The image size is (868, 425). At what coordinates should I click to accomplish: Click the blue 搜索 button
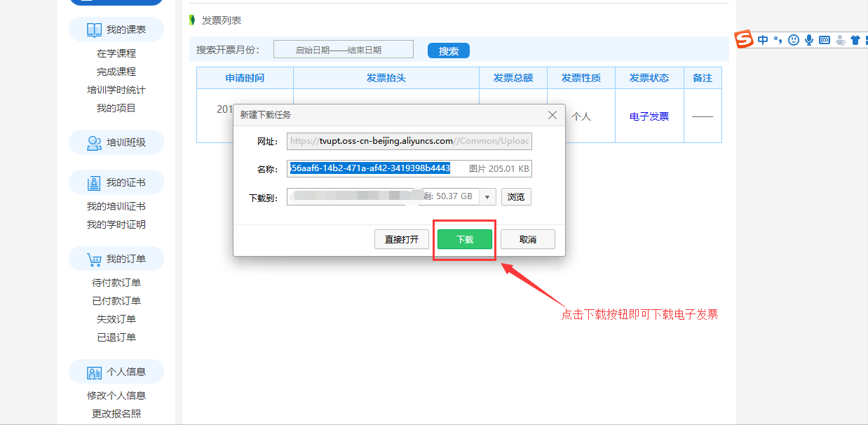pyautogui.click(x=448, y=50)
